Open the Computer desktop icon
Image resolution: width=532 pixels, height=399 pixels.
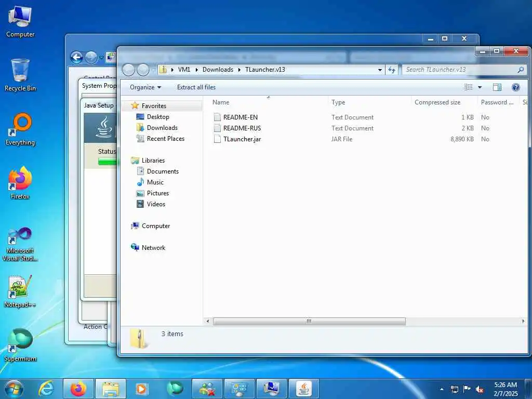click(x=20, y=21)
